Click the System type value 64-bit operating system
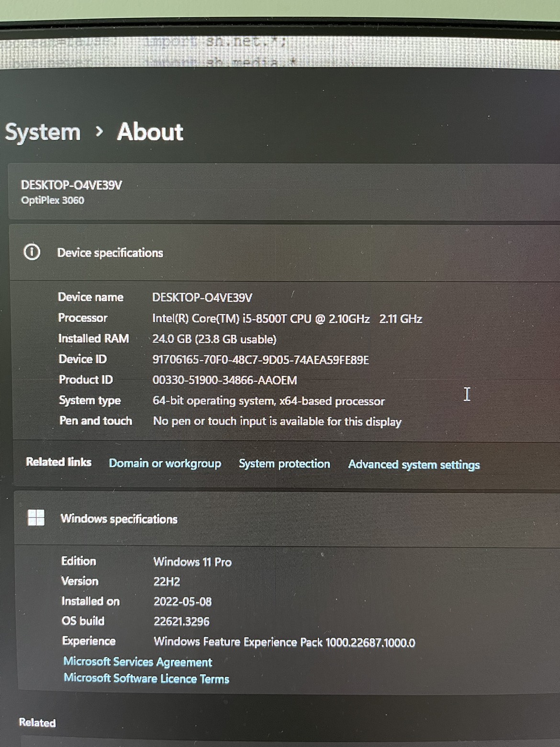560x747 pixels. [269, 401]
